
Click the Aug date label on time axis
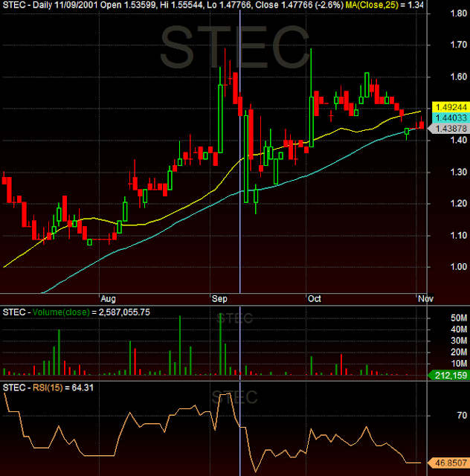click(108, 299)
